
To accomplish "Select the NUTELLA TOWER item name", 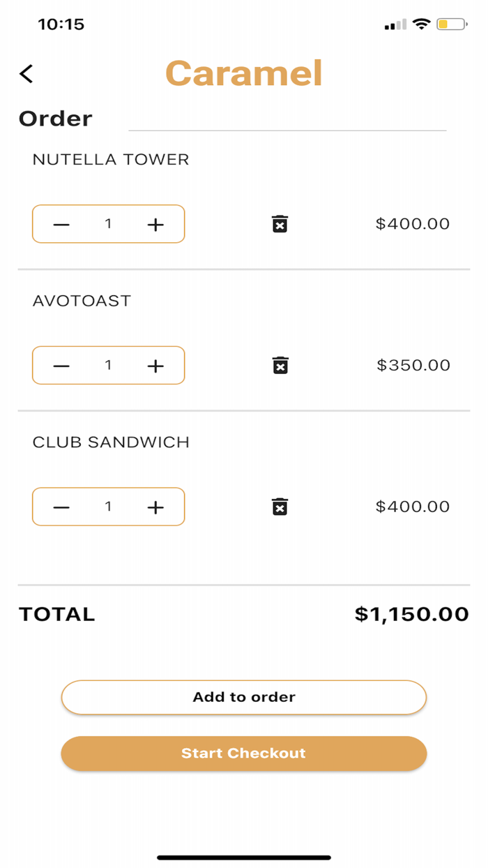I will 111,160.
